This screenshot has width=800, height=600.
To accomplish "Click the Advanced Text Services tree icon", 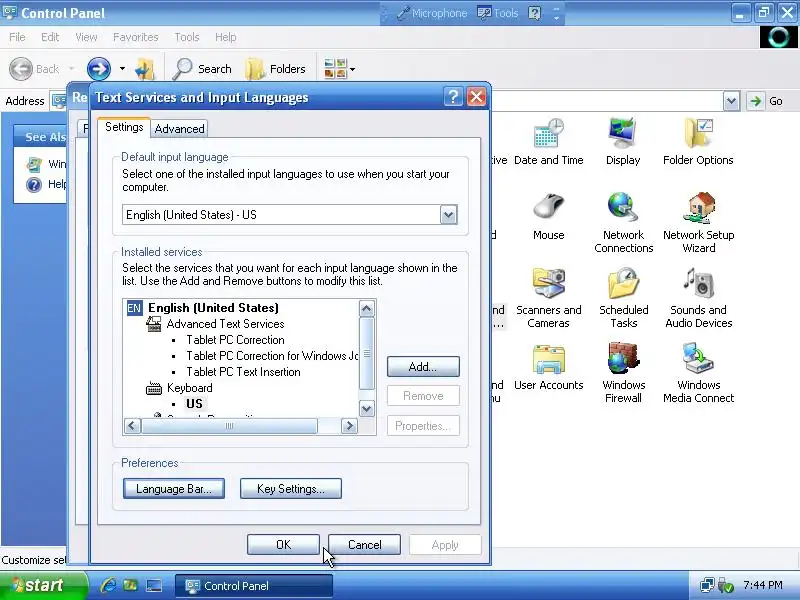I will coord(154,324).
